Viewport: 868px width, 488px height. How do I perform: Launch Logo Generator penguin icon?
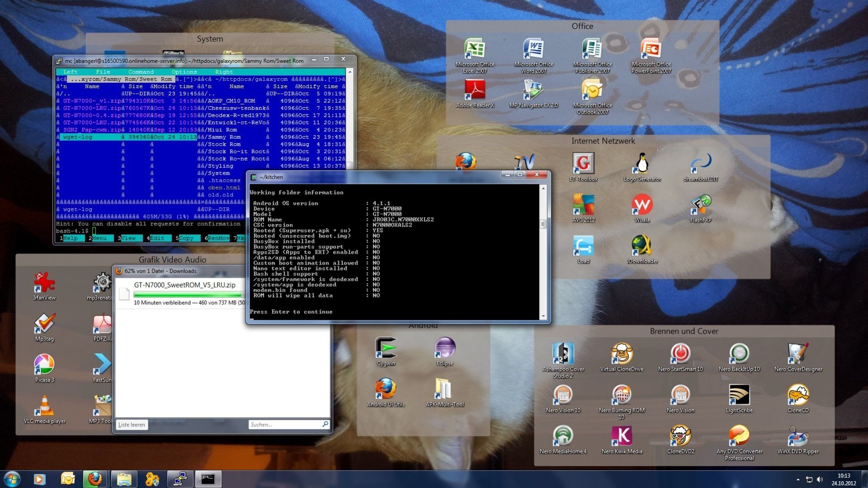(642, 167)
